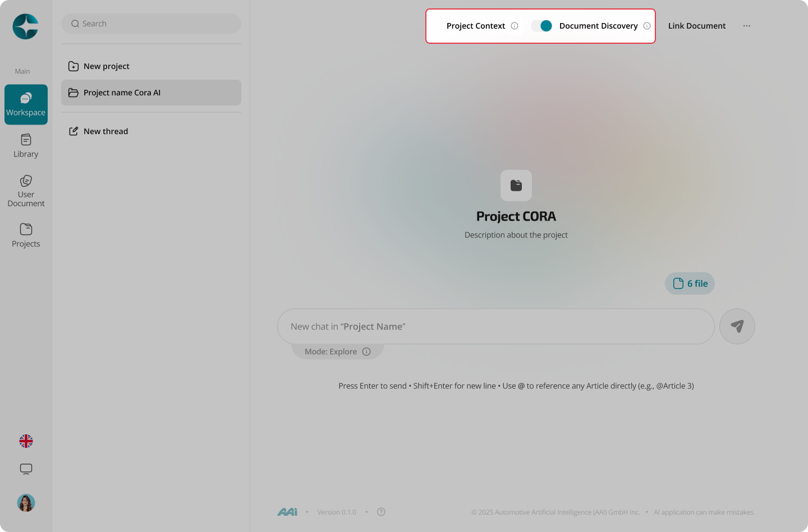Open the Projects section
The height and width of the screenshot is (532, 808).
26,236
